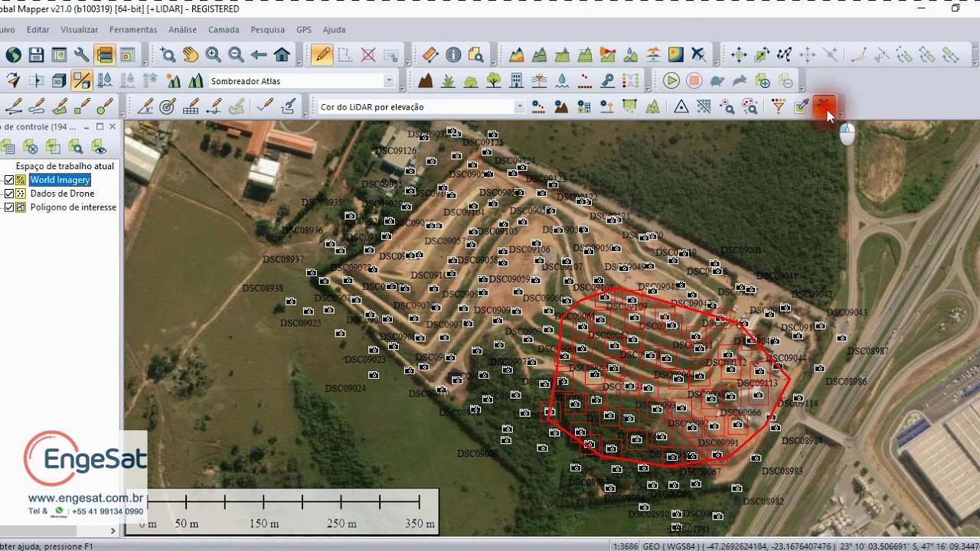The image size is (980, 551).
Task: Open the Pesquisa menu
Action: [268, 30]
